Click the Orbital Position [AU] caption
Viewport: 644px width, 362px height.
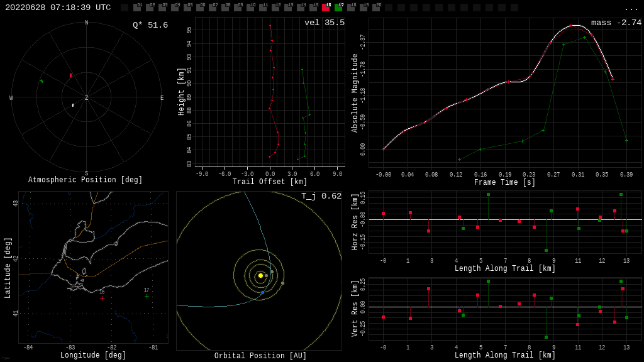pos(260,356)
